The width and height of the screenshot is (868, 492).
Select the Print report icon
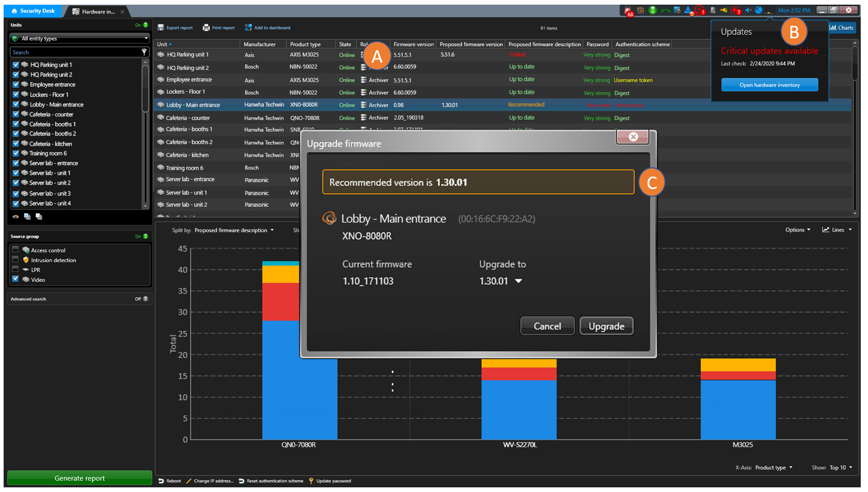206,27
